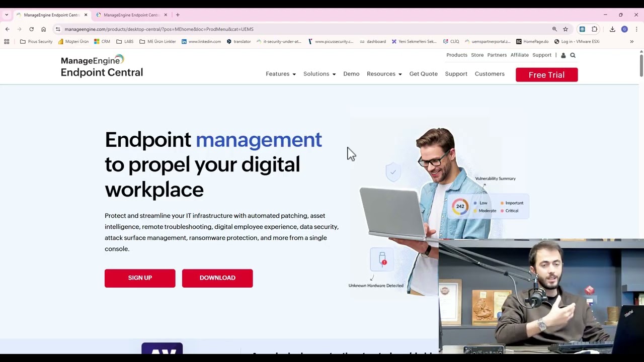Click the 'Endpoint management' headline text

213,140
